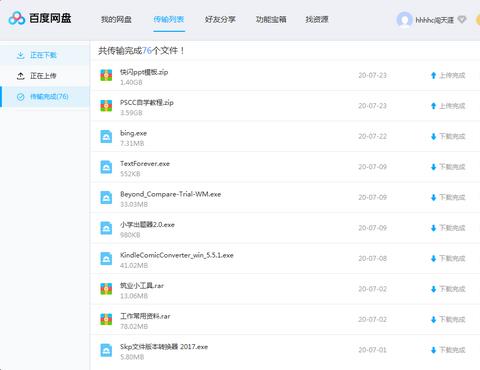Click the VIP diamond icon beside username

462,20
